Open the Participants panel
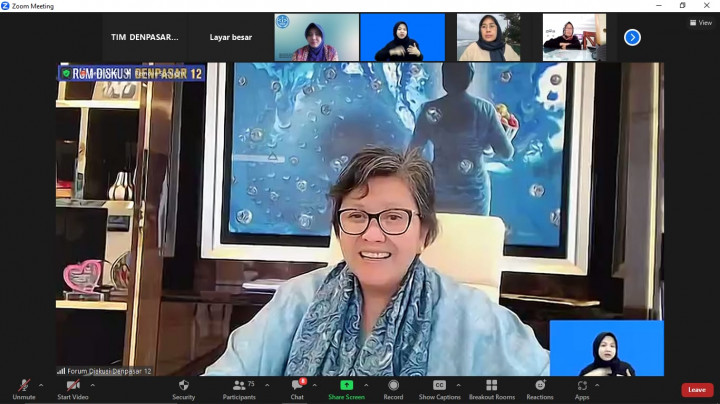This screenshot has width=720, height=404. click(239, 388)
